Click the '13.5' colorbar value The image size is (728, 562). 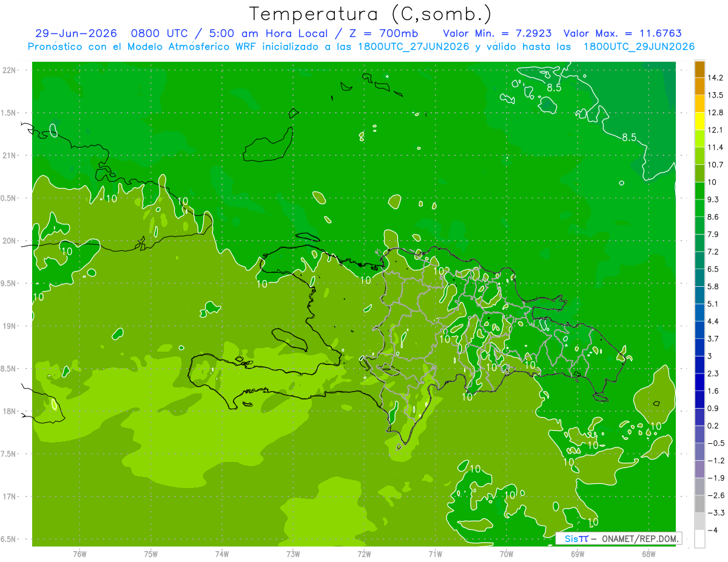(715, 95)
